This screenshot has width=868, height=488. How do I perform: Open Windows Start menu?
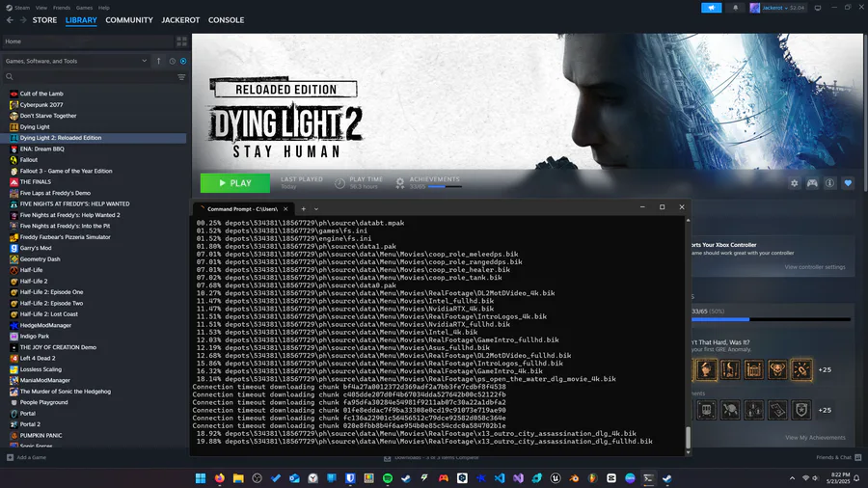click(x=201, y=478)
